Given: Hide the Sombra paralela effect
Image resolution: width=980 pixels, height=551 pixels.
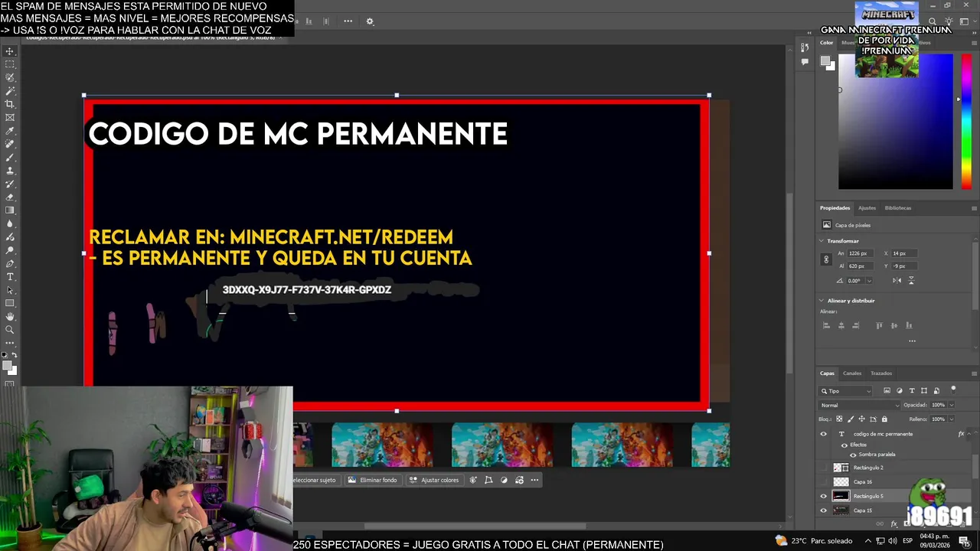Looking at the screenshot, I should click(853, 455).
